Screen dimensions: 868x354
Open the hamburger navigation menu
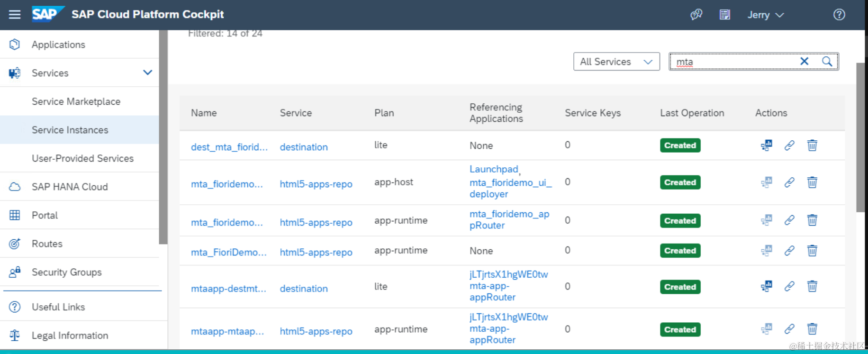click(15, 15)
